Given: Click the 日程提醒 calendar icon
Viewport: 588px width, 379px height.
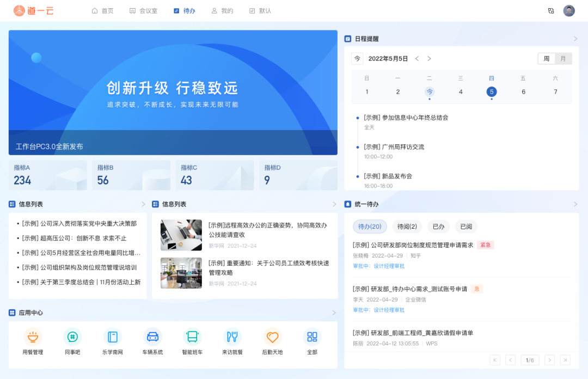Looking at the screenshot, I should (347, 39).
